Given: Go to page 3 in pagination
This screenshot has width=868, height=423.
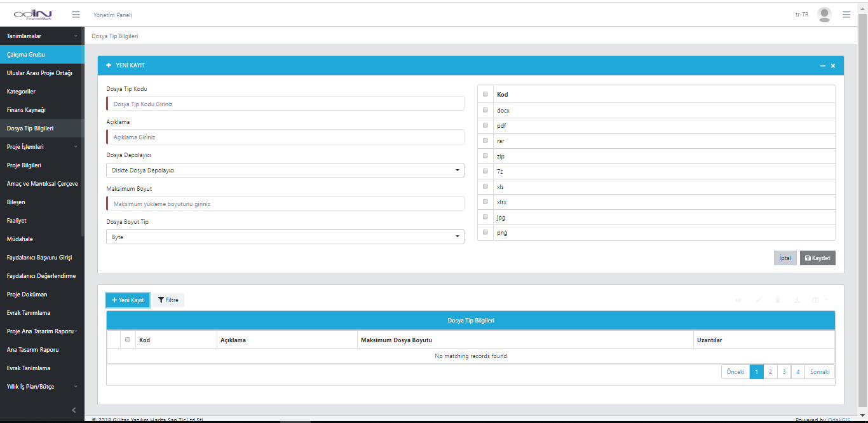Looking at the screenshot, I should [784, 372].
